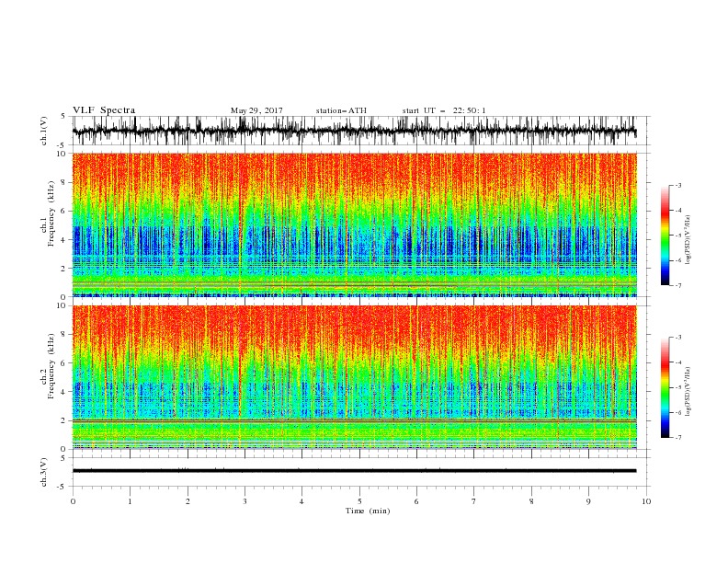This screenshot has height=563, width=728.
Task: Click time axis tick label '0'
Action: click(x=73, y=501)
